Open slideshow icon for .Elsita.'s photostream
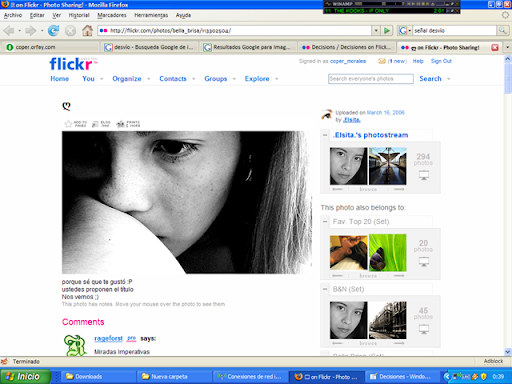 (x=424, y=175)
